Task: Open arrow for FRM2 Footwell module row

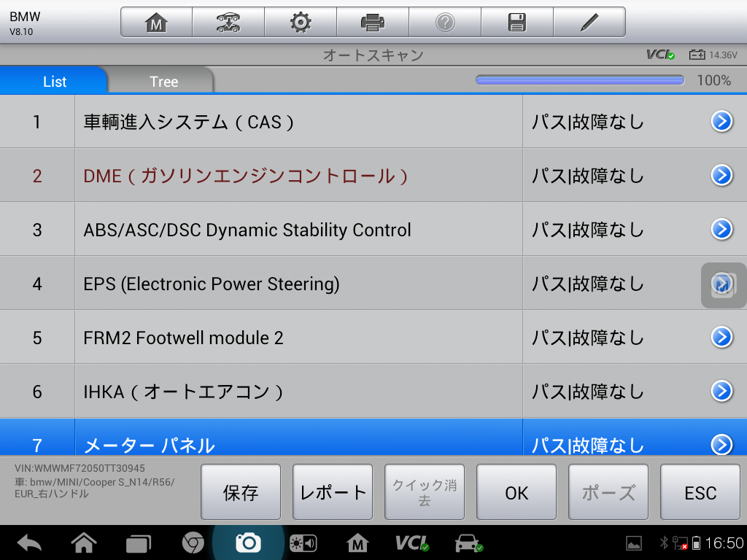Action: pos(721,337)
